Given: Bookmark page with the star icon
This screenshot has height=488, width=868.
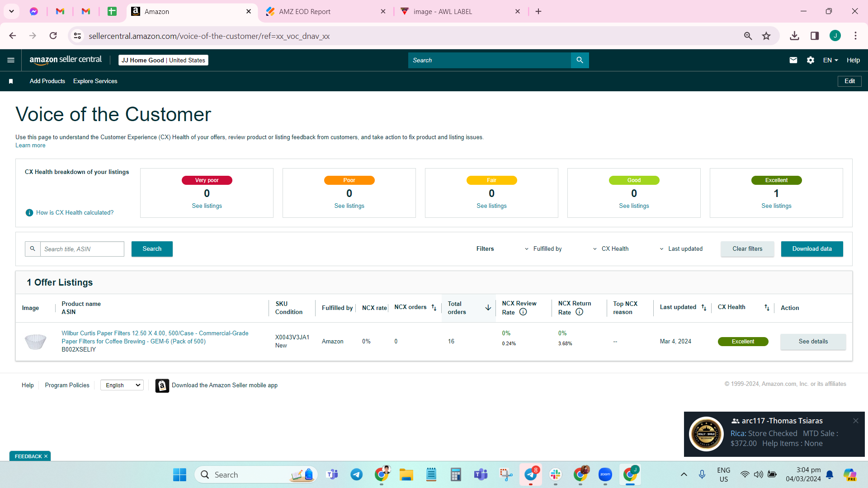Looking at the screenshot, I should (x=766, y=36).
